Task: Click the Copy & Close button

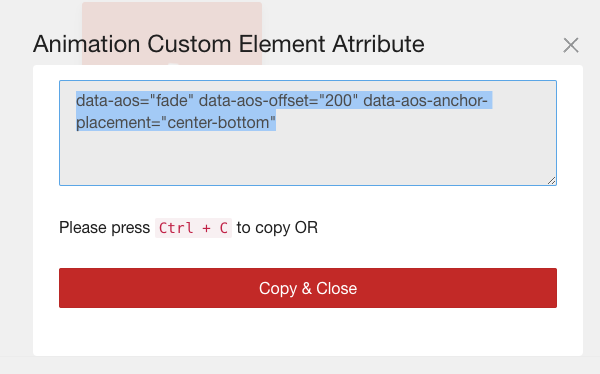Action: click(x=308, y=288)
